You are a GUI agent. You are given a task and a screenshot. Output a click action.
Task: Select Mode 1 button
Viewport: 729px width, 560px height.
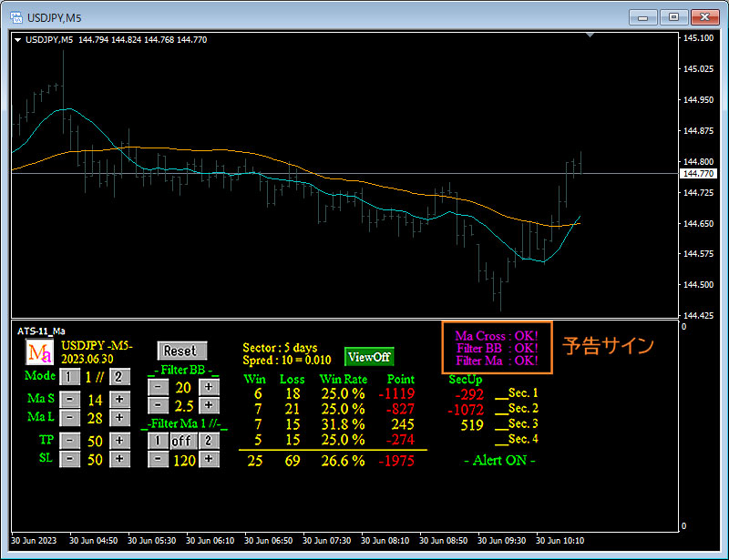69,376
